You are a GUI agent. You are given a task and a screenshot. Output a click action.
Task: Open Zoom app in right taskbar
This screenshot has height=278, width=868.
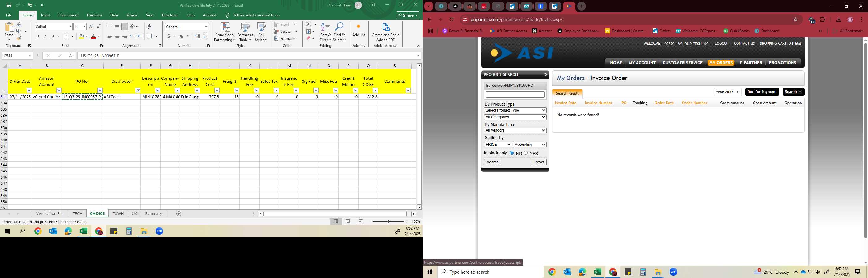click(673, 272)
